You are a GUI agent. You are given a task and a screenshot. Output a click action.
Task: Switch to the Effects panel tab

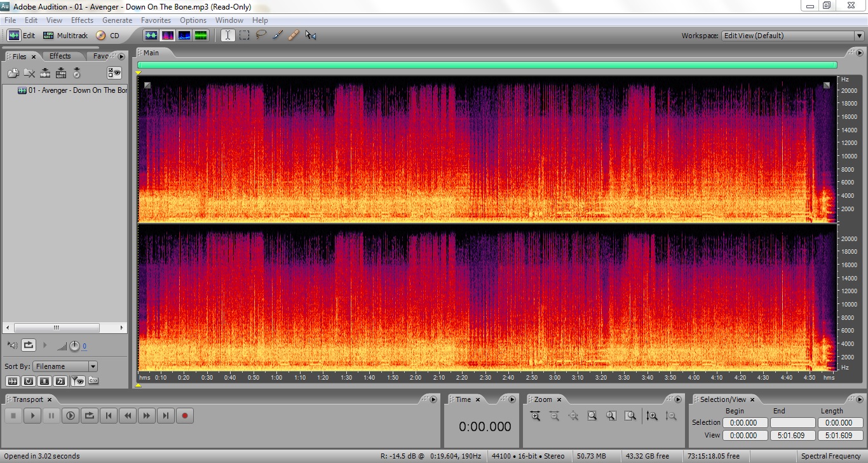point(60,56)
